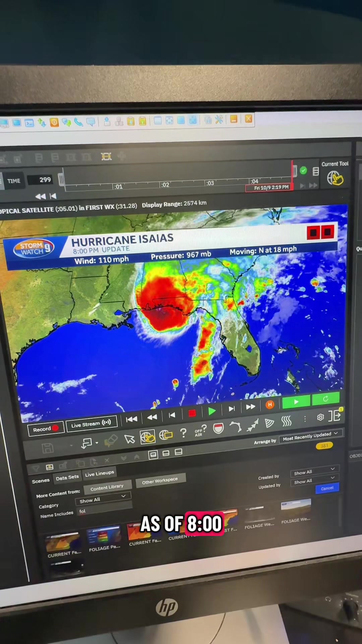
Task: Click the green phone icon in top toolbar
Action: 78,122
